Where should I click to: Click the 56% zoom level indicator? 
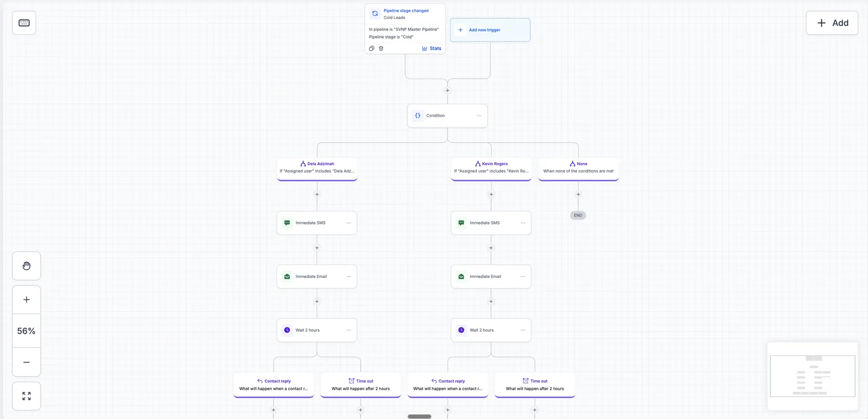27,331
